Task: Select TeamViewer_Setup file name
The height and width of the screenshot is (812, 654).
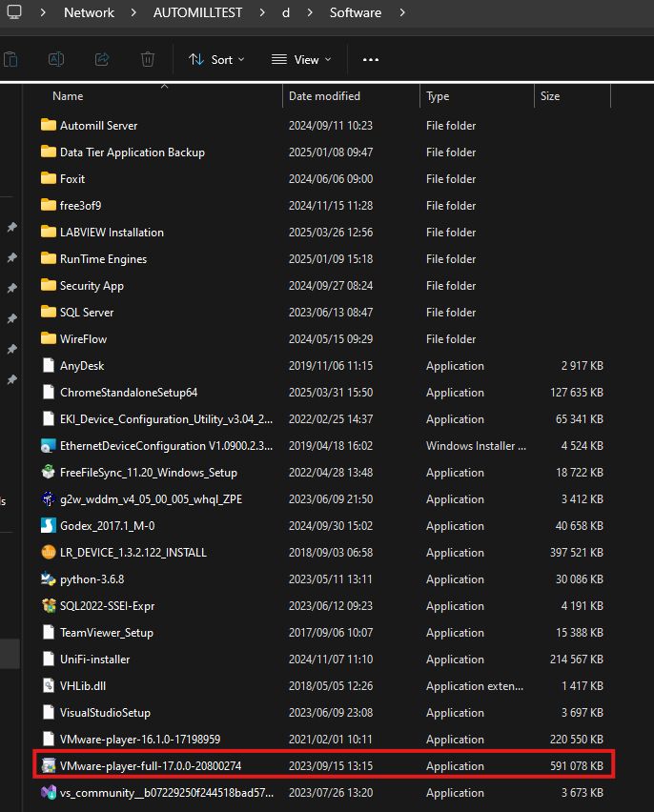Action: [x=107, y=633]
